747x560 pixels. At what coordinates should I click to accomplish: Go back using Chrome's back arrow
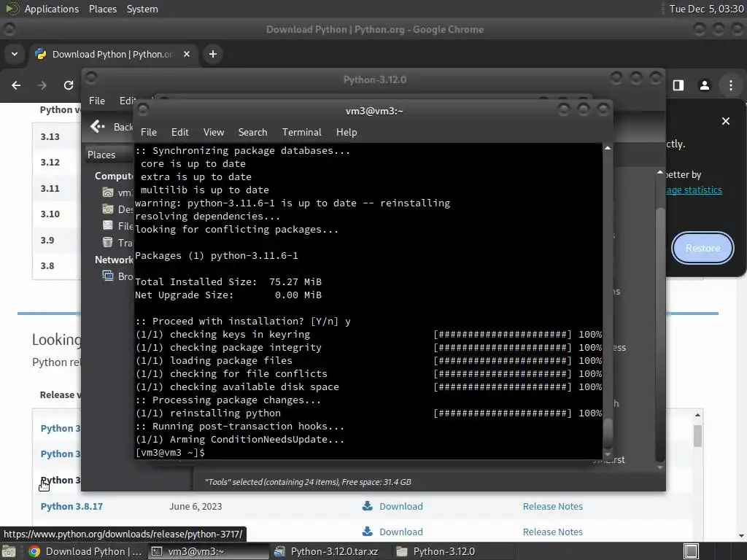16,85
